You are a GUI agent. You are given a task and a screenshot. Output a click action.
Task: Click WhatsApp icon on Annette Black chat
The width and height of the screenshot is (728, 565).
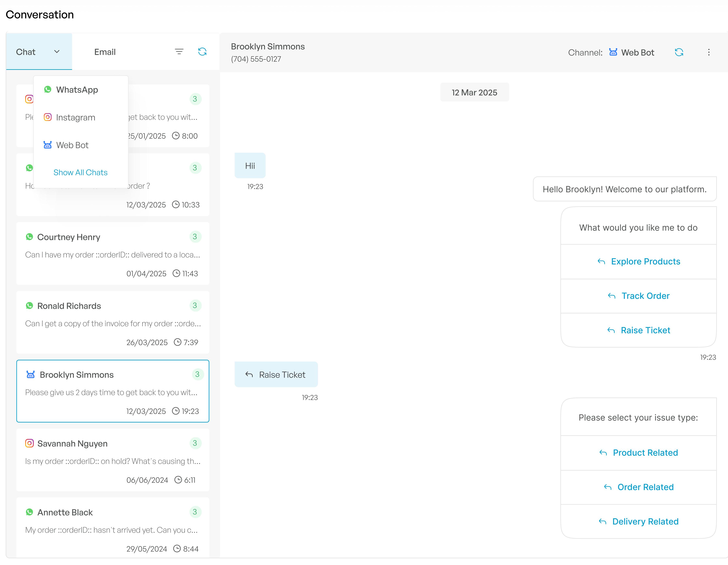click(30, 512)
